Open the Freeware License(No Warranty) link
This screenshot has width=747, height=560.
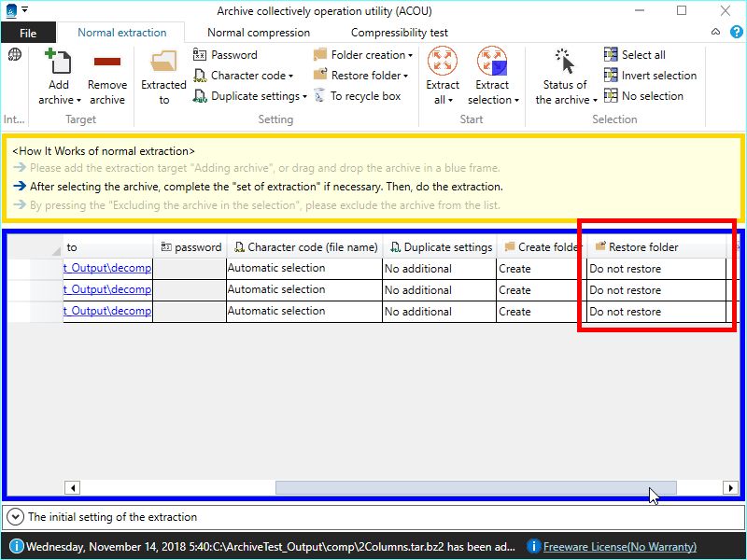click(x=619, y=547)
